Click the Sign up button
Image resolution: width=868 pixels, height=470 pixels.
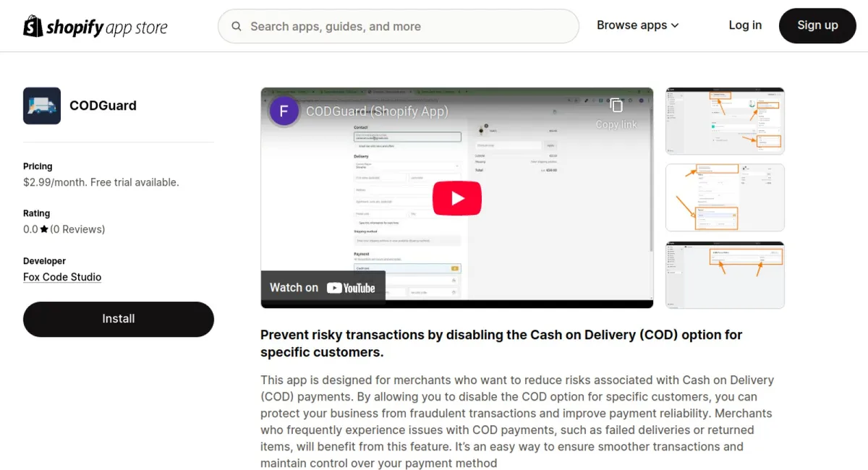tap(817, 26)
